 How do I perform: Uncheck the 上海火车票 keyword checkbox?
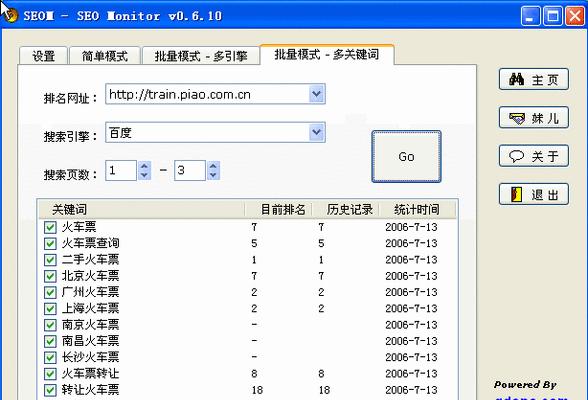tap(50, 309)
